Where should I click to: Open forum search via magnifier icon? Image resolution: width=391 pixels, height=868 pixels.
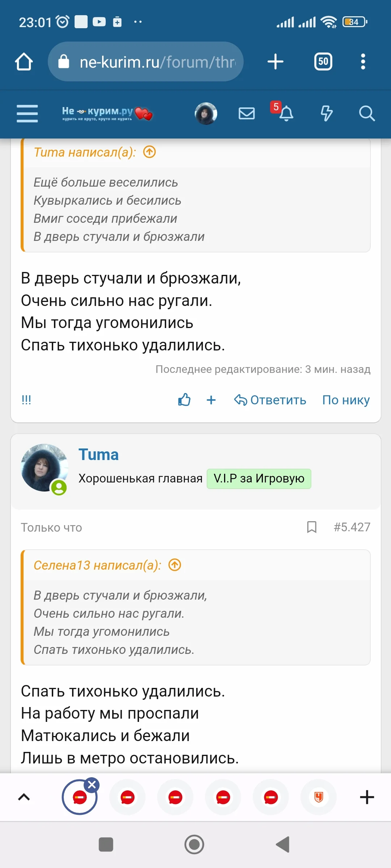[367, 114]
